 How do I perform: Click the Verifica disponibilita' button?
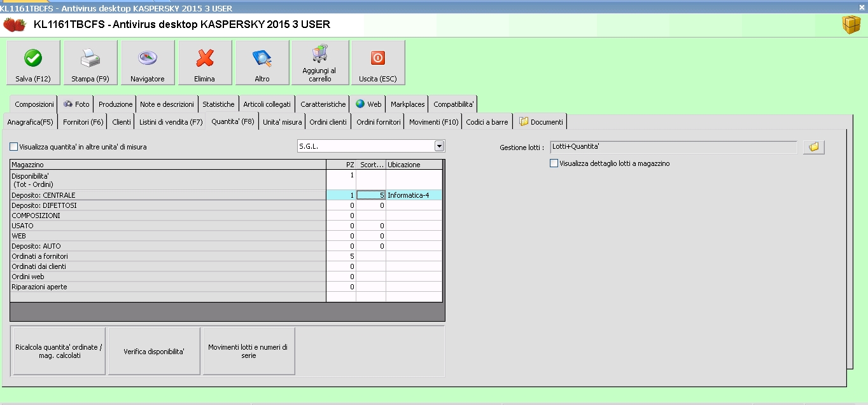tap(154, 351)
